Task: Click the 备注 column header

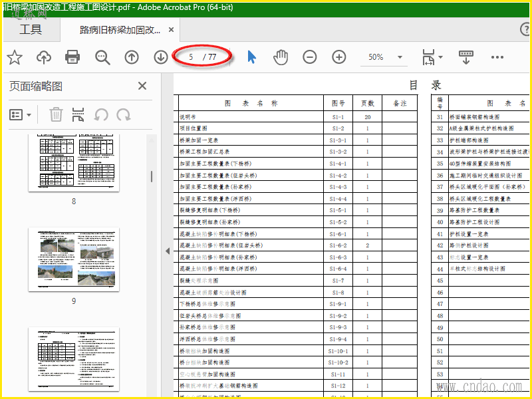Action: coord(400,103)
